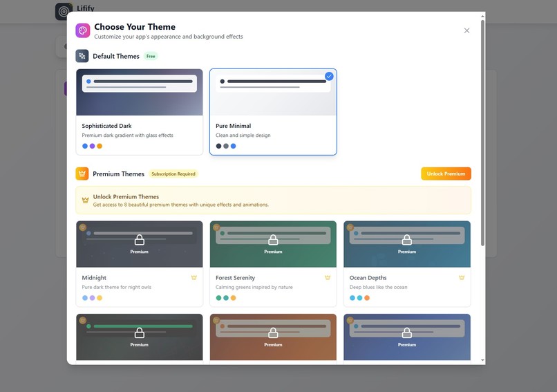
Task: Select the Pure Minimal theme preview
Action: (273, 93)
